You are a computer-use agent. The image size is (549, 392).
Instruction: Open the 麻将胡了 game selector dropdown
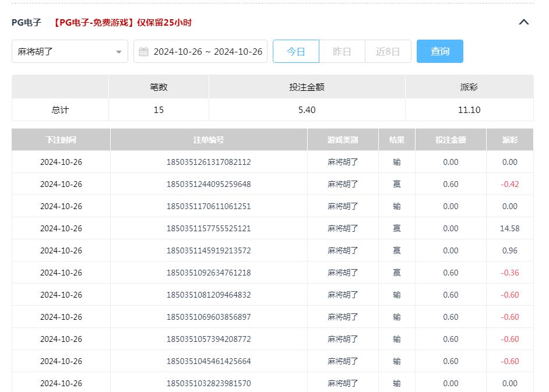click(x=64, y=51)
